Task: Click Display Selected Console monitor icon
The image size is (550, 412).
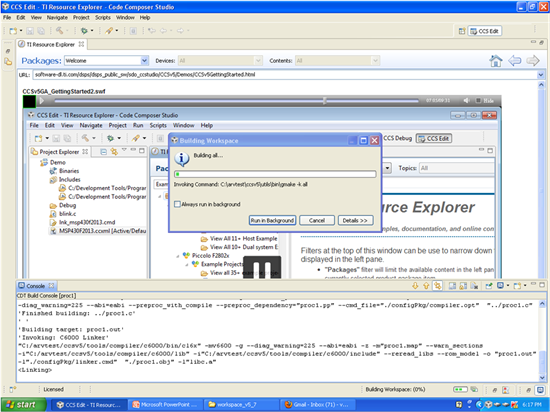Action: (500, 285)
